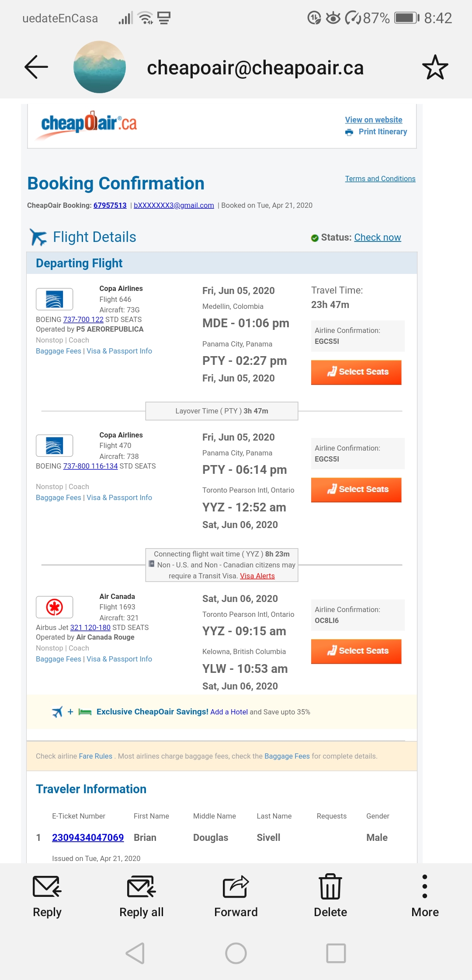Open View on website link

[373, 119]
